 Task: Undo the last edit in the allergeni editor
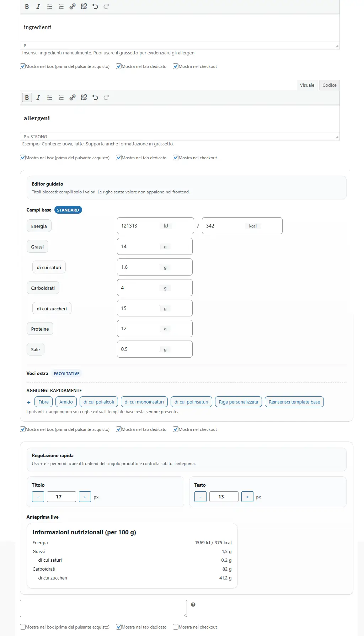(x=95, y=97)
